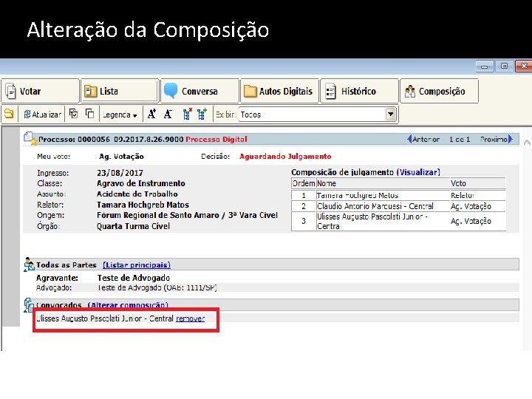Select Ulisses Augusto Pascolati Junior table row

tap(398, 221)
